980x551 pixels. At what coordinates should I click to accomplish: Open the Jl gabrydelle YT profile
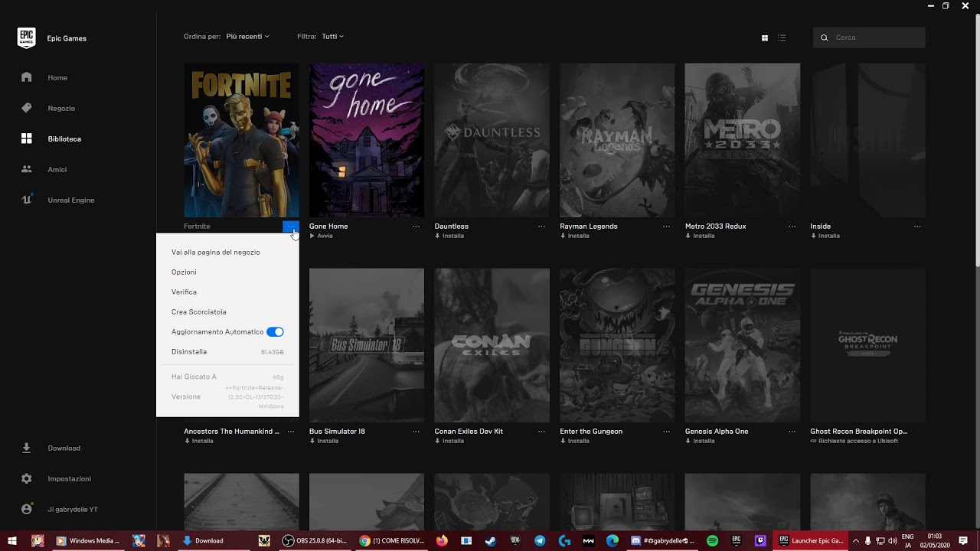(73, 509)
